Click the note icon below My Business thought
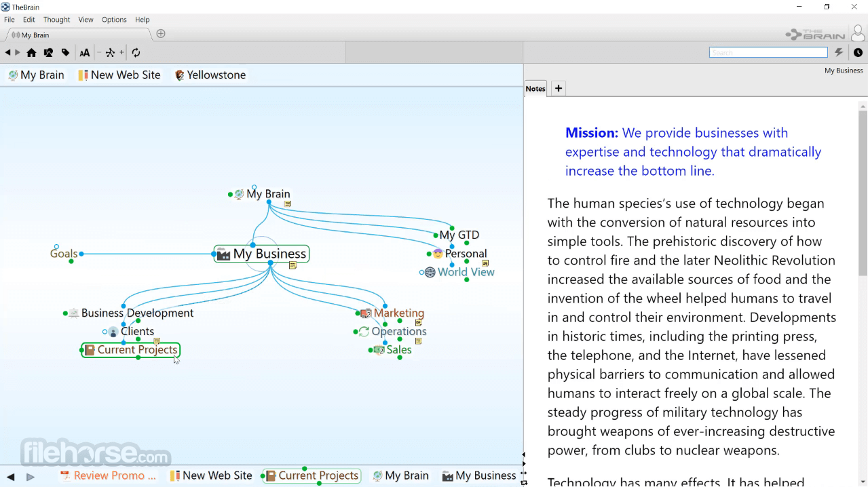This screenshot has height=487, width=868. coord(293,266)
